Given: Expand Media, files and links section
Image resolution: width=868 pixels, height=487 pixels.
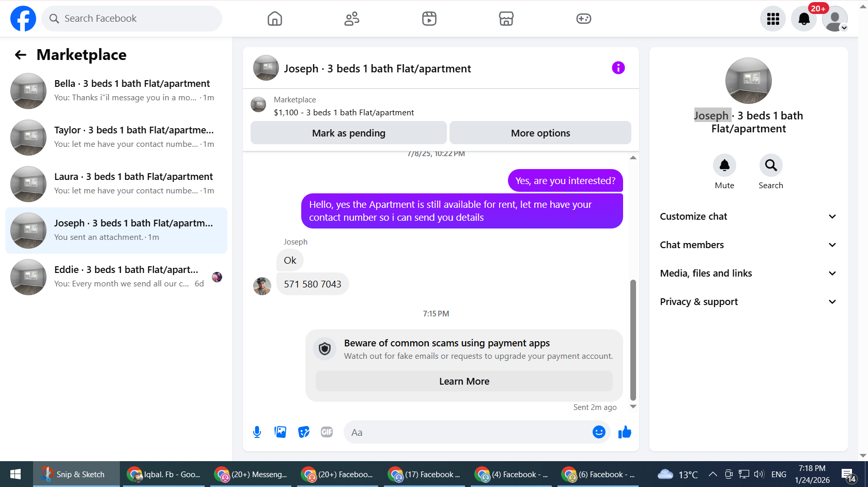Looking at the screenshot, I should pos(748,273).
